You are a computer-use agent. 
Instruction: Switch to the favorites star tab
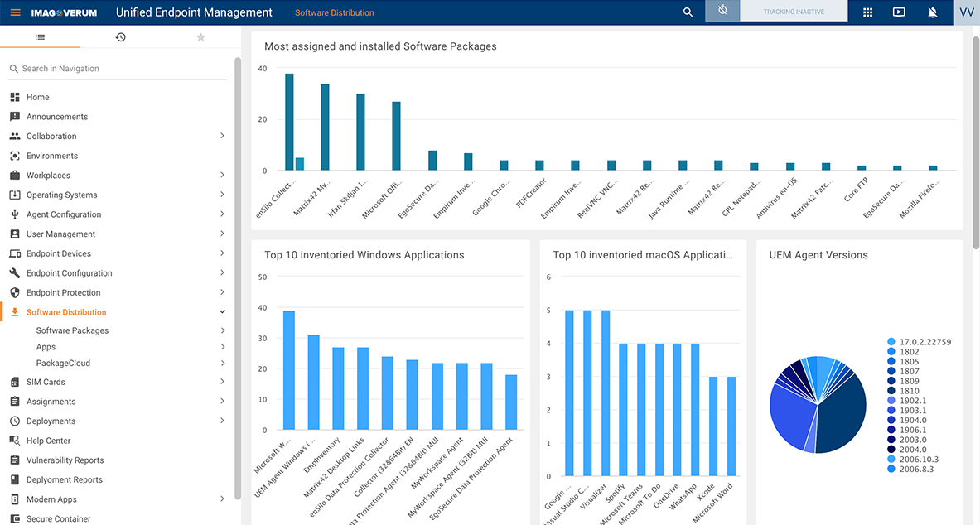[200, 37]
